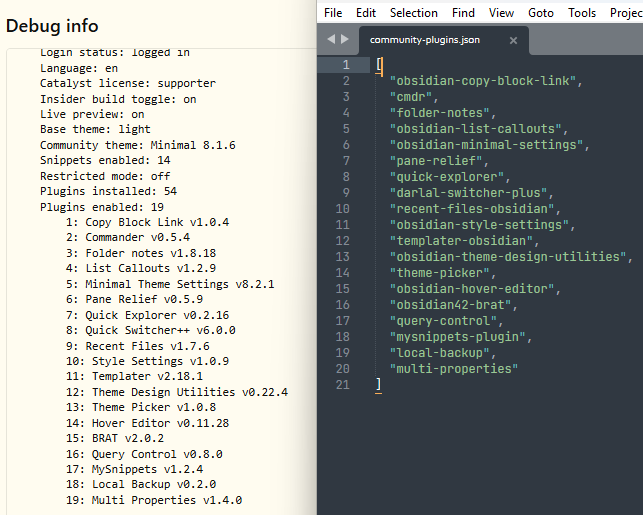The image size is (643, 515).
Task: Open the Find menu
Action: (x=463, y=13)
